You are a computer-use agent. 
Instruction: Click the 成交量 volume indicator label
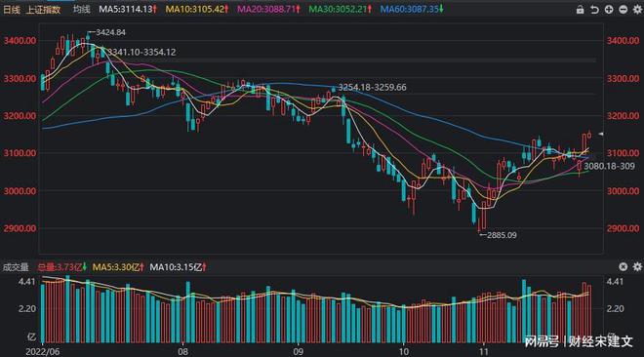[16, 267]
